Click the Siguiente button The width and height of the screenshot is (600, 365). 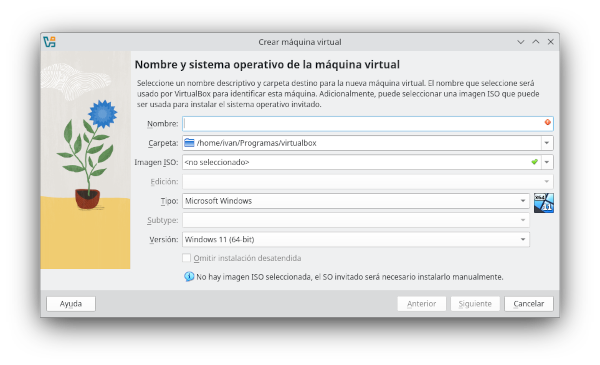[x=475, y=304]
